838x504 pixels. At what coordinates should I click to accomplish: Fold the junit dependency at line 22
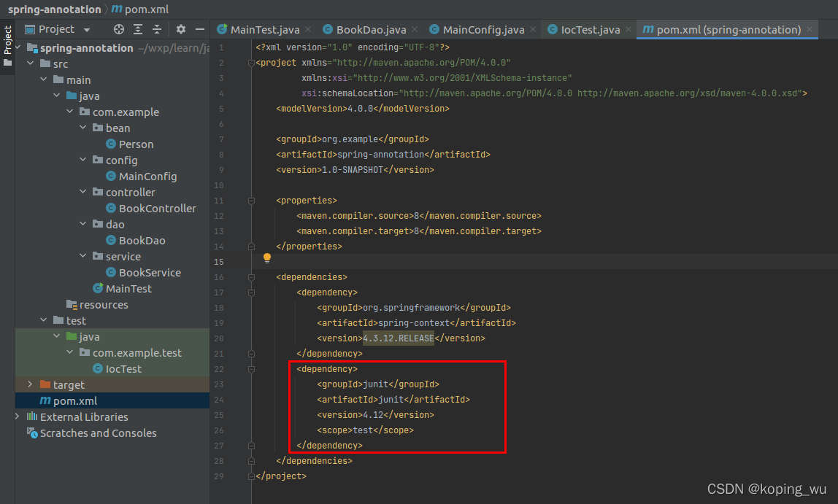(251, 369)
